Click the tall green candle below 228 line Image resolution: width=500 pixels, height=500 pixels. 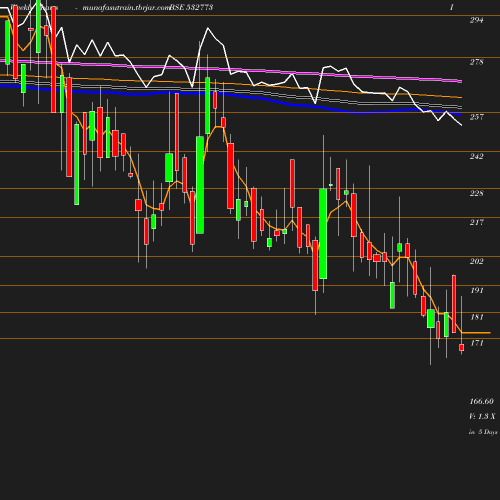(x=323, y=234)
